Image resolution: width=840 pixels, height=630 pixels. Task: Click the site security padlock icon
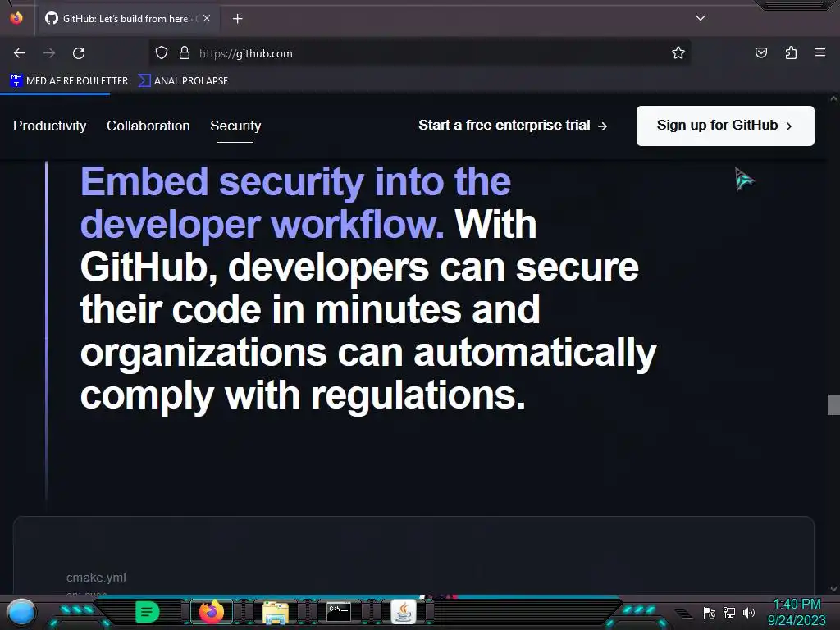(185, 53)
